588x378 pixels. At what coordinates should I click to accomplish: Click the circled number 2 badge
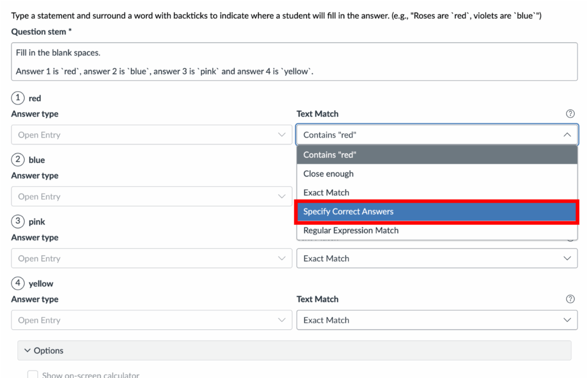[x=18, y=159]
